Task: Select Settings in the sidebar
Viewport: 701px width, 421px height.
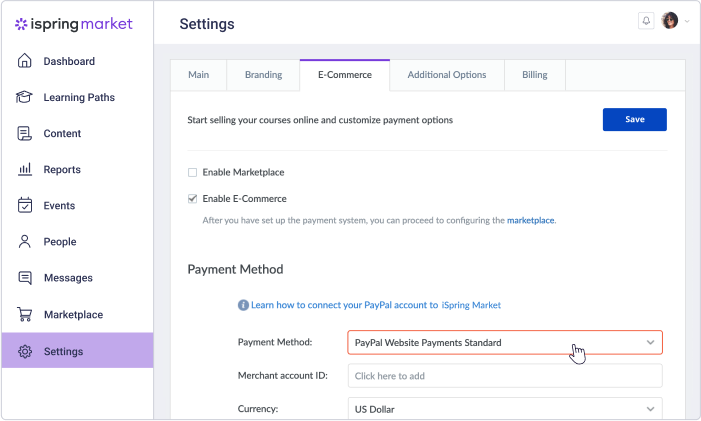Action: 78,351
